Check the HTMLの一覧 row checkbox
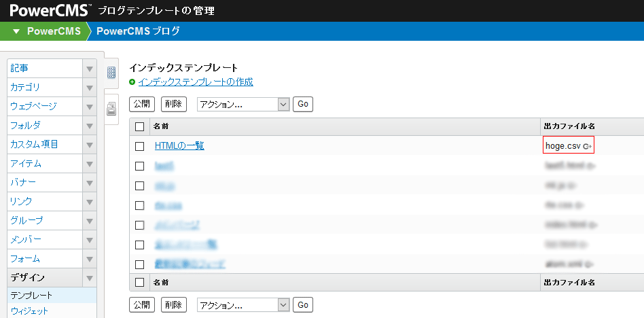The height and width of the screenshot is (318, 644). tap(140, 146)
